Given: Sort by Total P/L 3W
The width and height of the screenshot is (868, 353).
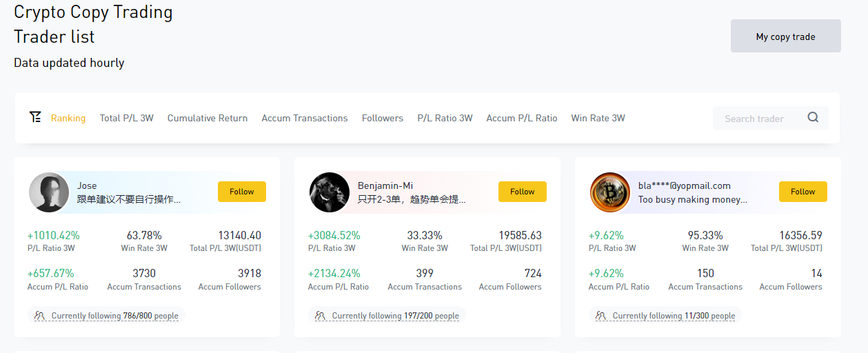Looking at the screenshot, I should 127,118.
